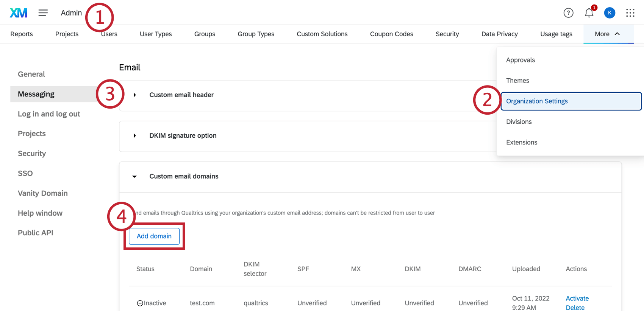Viewport: 644px width, 311px height.
Task: Go to the SSO settings section
Action: 25,173
